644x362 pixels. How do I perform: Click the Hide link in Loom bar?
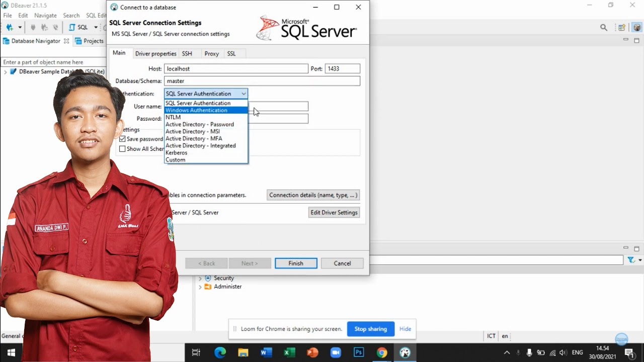405,329
